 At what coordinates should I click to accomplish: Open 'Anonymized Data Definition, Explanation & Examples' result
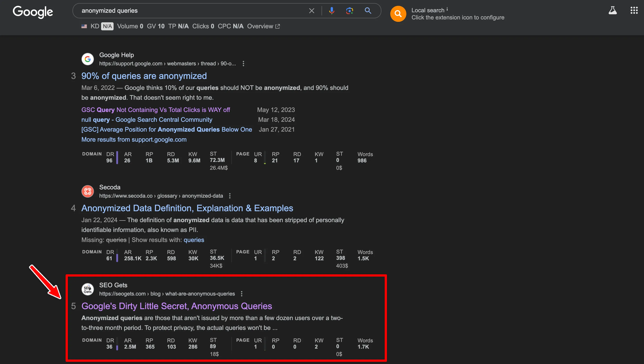(187, 208)
